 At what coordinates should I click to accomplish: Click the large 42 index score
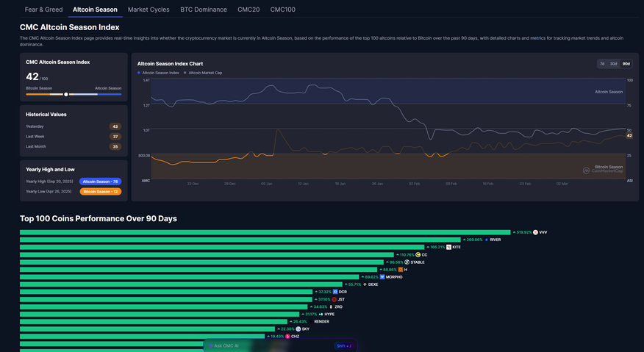tap(32, 76)
